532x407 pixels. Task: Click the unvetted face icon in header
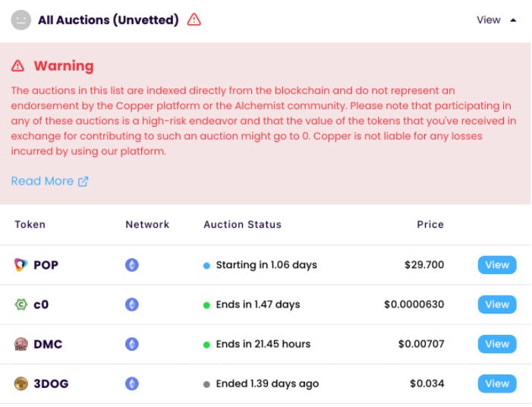[x=20, y=20]
